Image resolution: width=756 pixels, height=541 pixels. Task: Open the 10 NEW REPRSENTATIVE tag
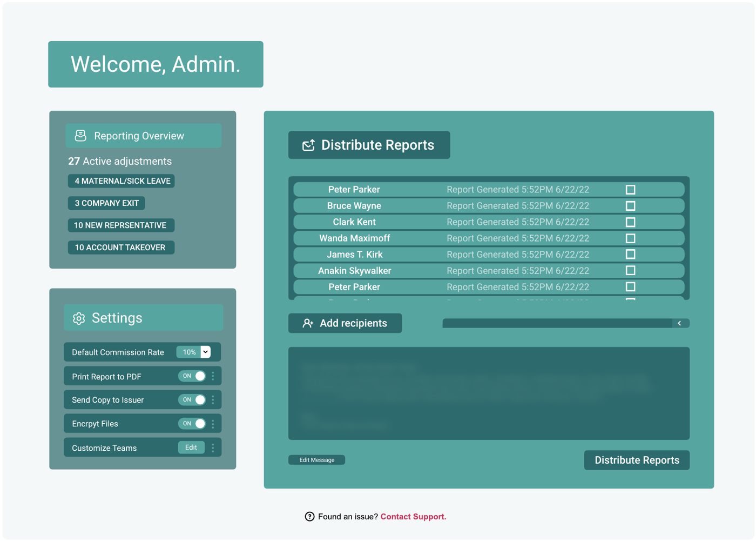point(121,225)
